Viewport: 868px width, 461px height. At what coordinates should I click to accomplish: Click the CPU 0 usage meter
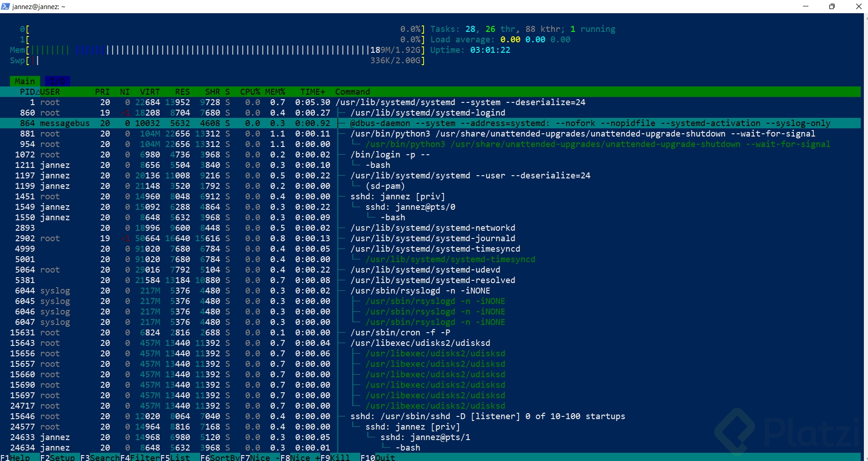[x=222, y=29]
